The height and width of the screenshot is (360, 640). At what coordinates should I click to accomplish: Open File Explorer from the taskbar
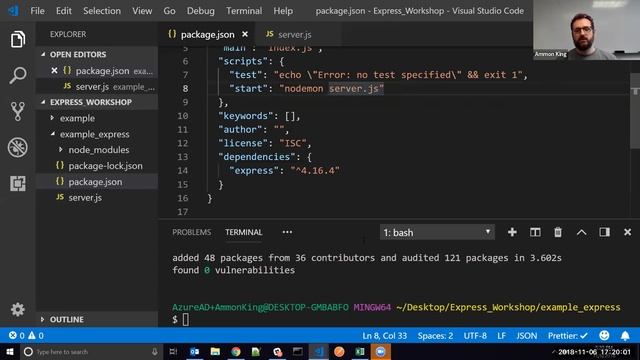[215, 351]
